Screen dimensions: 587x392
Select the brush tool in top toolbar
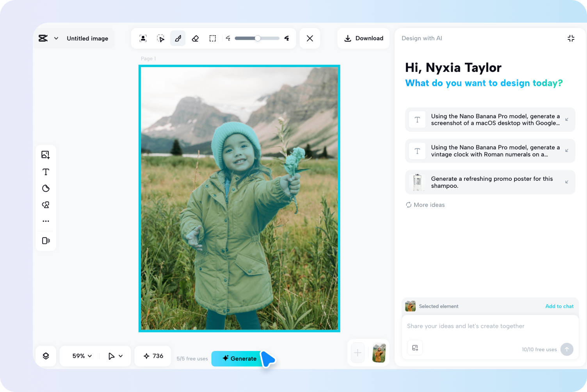pyautogui.click(x=178, y=38)
